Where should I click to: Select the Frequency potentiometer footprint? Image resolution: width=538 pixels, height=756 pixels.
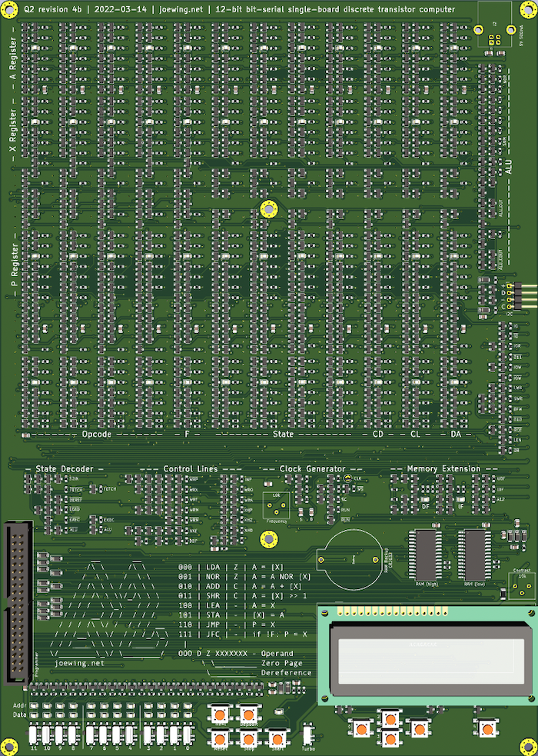click(x=277, y=506)
